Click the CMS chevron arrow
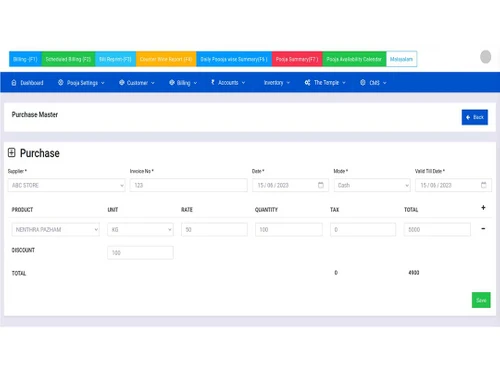The width and height of the screenshot is (500, 375). click(384, 83)
